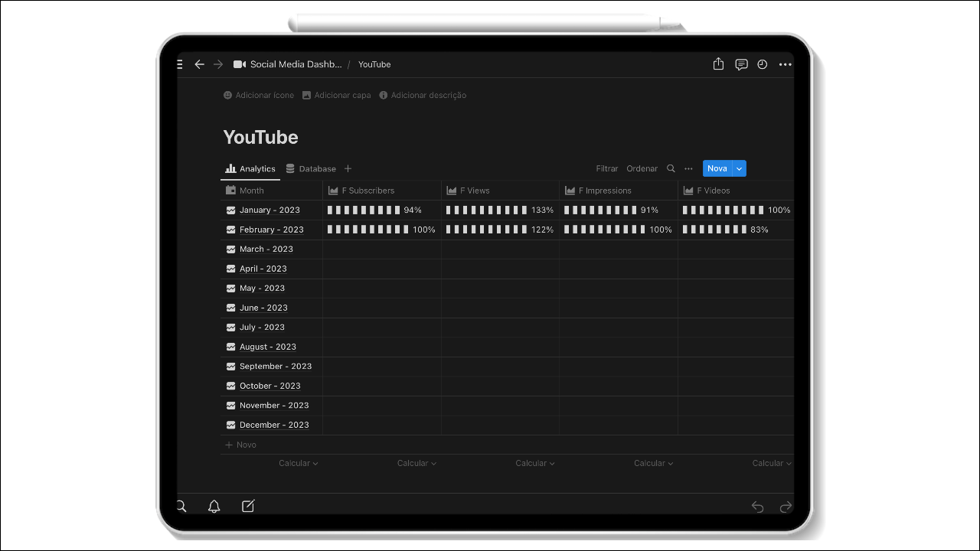The height and width of the screenshot is (551, 980).
Task: Open the YouTube breadcrumb item
Action: (x=374, y=64)
